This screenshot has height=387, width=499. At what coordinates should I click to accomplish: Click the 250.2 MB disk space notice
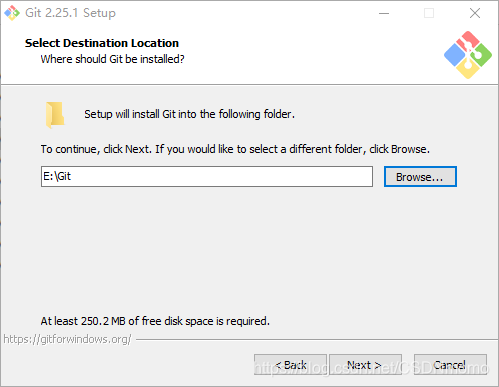pos(155,321)
